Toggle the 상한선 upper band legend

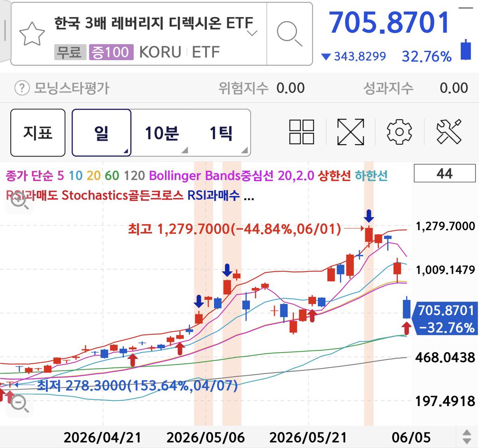335,176
